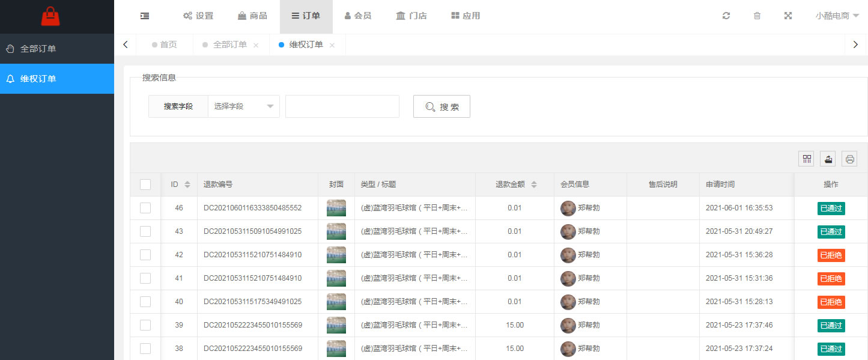The height and width of the screenshot is (360, 868).
Task: Click the 退款编号 column header
Action: (218, 185)
